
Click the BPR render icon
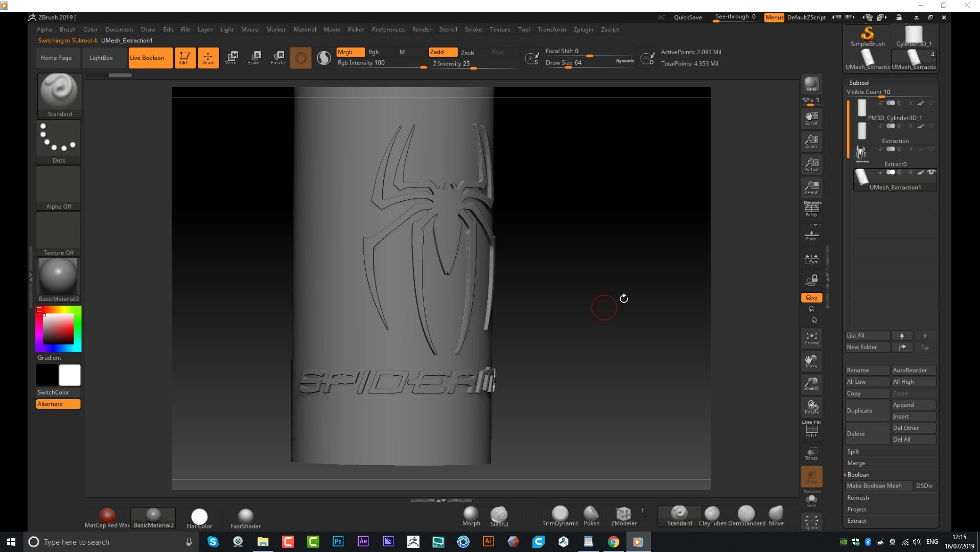pos(811,84)
